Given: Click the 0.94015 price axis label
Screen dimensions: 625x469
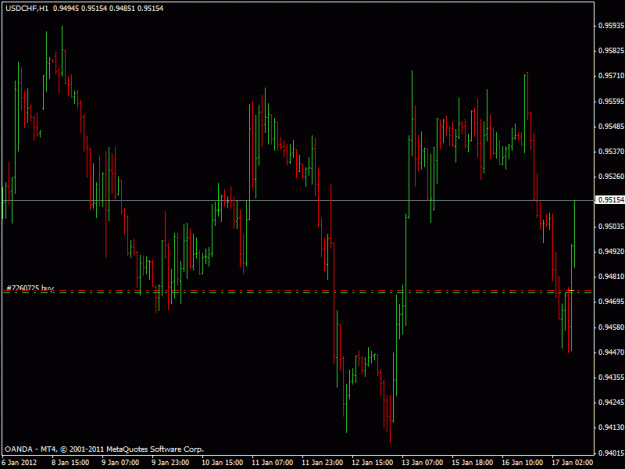Looking at the screenshot, I should [611, 453].
